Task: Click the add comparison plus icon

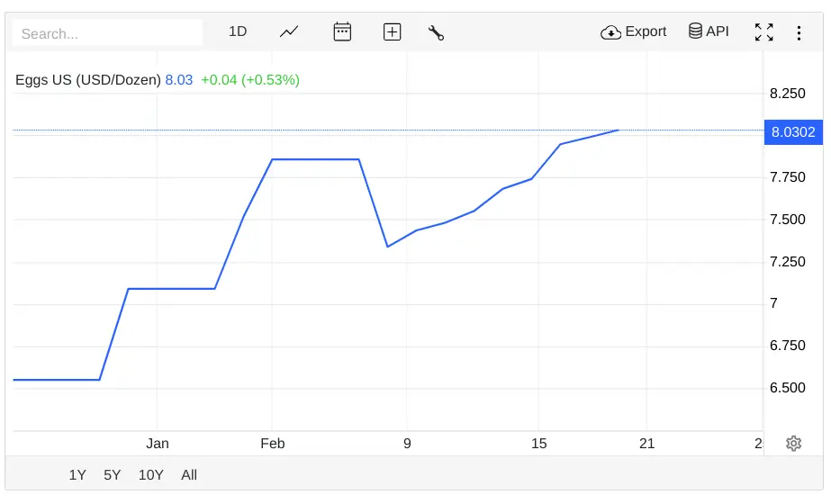Action: point(392,31)
